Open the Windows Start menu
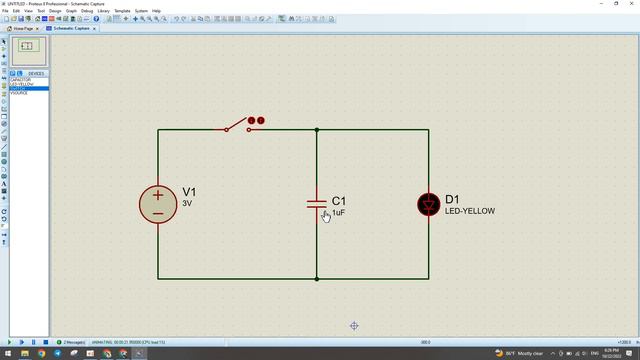 point(8,353)
